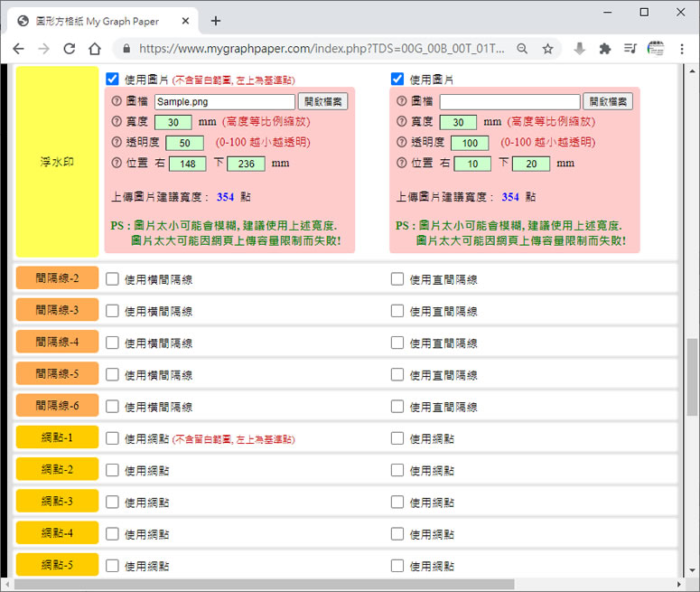Reload the current page
The height and width of the screenshot is (592, 700).
tap(70, 48)
